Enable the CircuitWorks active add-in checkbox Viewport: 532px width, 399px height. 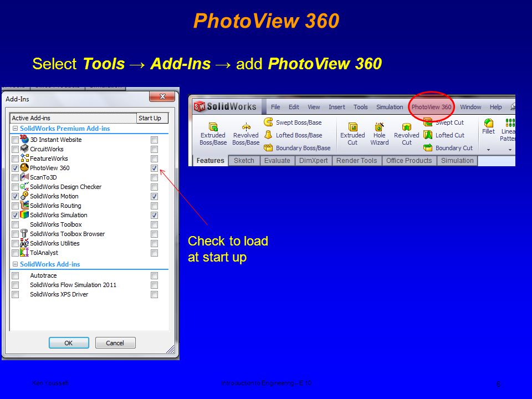(16, 149)
